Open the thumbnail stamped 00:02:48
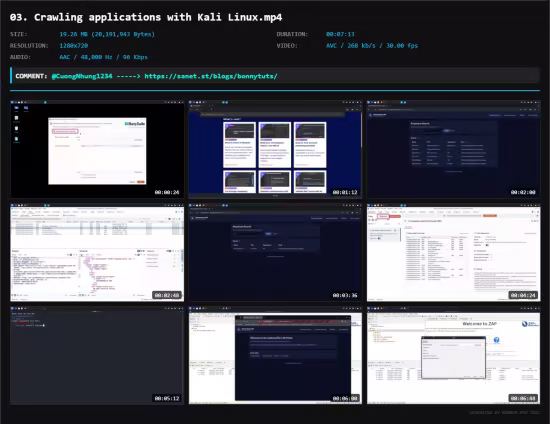The height and width of the screenshot is (424, 550). click(x=97, y=252)
